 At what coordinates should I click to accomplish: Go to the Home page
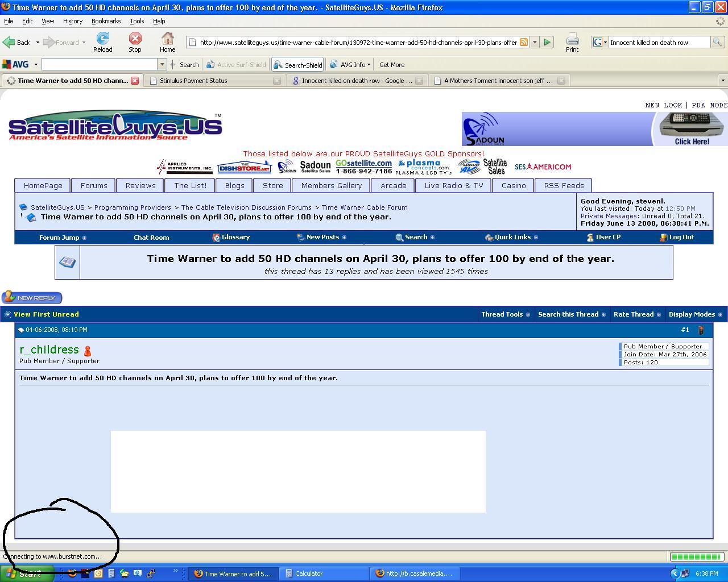point(167,42)
